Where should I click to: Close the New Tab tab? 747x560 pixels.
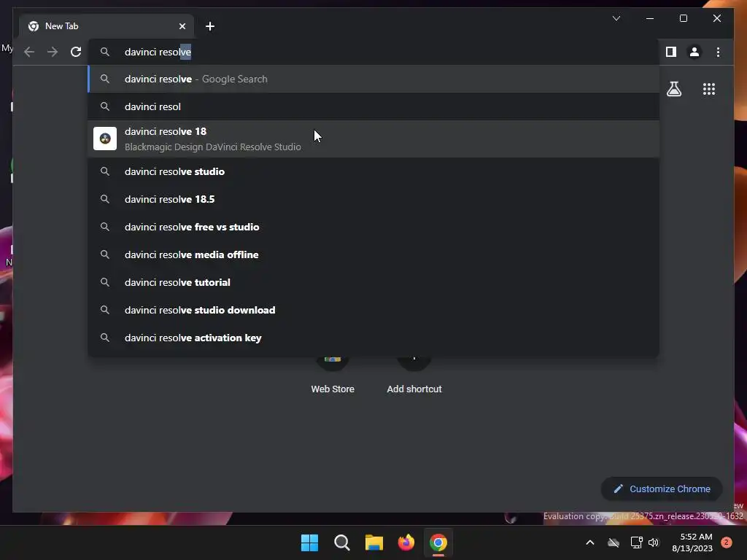182,26
